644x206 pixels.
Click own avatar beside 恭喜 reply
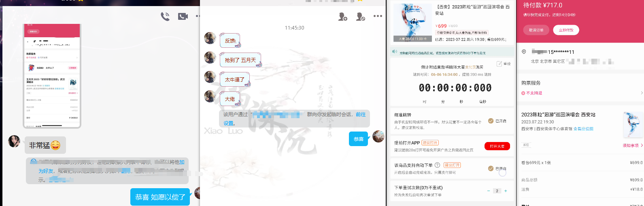[378, 136]
